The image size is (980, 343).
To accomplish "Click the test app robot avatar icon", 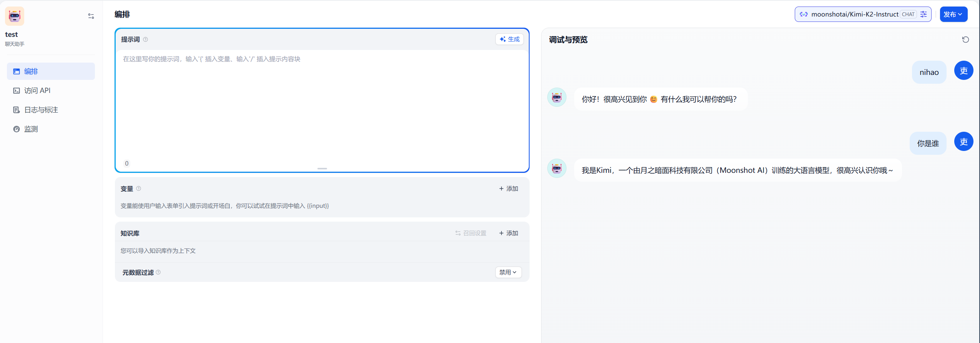I will tap(15, 16).
